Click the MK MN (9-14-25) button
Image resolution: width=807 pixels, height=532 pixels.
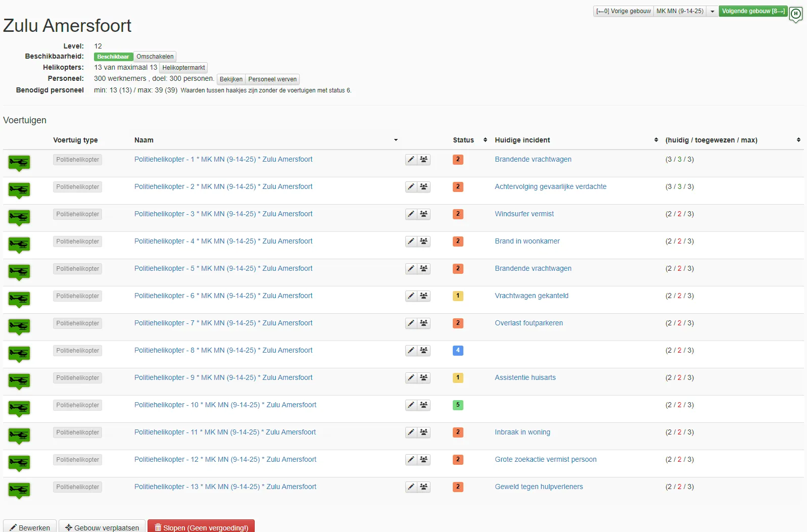pyautogui.click(x=680, y=11)
